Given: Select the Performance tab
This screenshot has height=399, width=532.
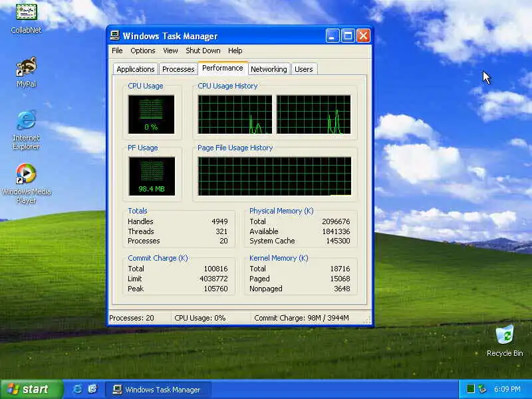Looking at the screenshot, I should pos(223,68).
